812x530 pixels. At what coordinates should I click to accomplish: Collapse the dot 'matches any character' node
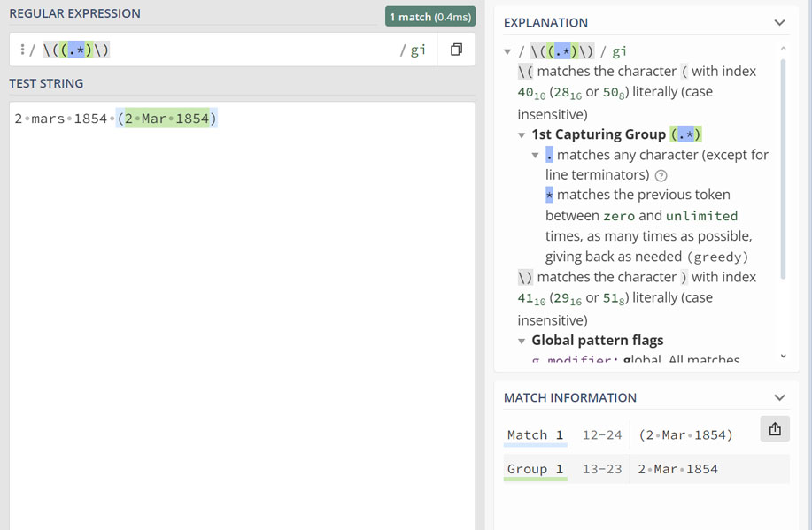tap(536, 156)
